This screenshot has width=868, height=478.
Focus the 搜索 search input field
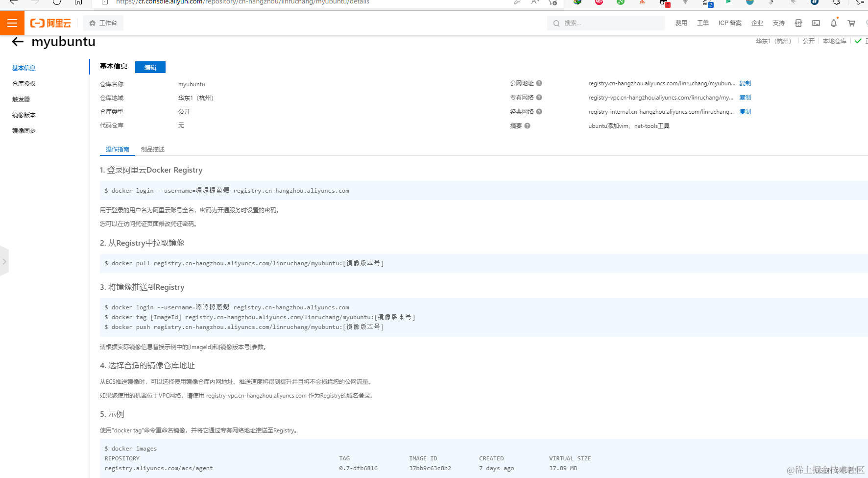(x=606, y=23)
